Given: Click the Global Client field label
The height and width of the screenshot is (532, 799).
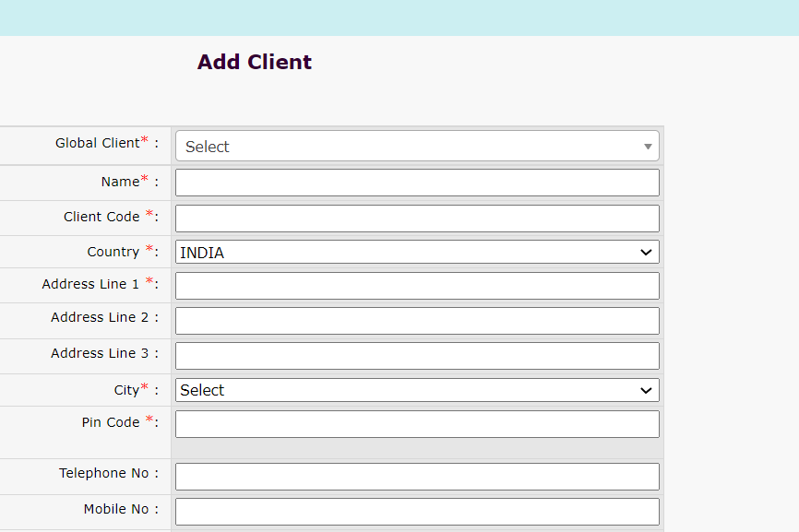Looking at the screenshot, I should tap(98, 143).
